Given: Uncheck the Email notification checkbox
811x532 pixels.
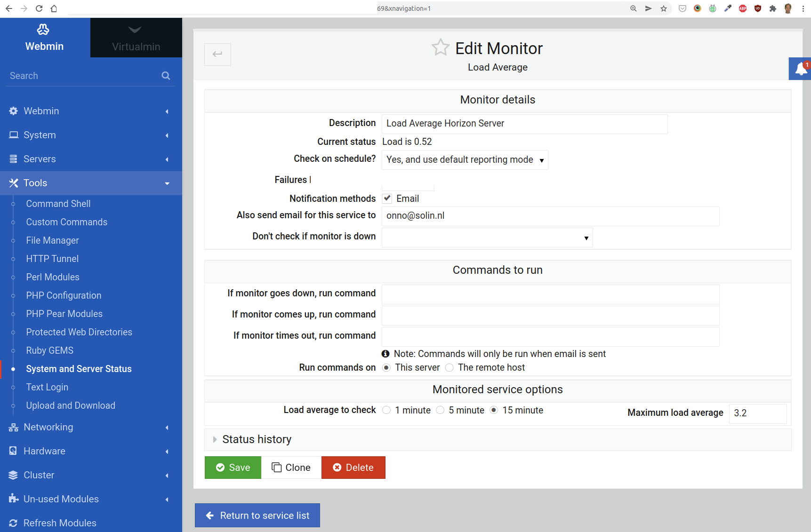Looking at the screenshot, I should pos(387,199).
